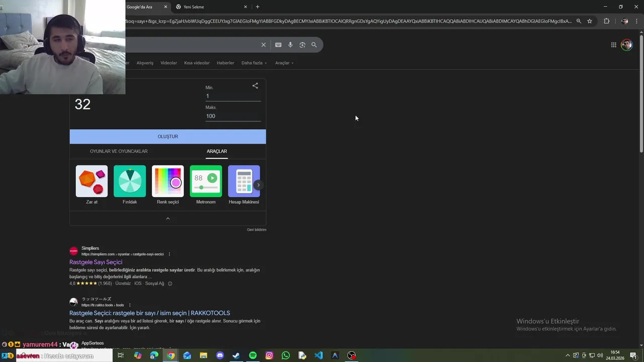Open the RAKKOTOOLS Rastgele Seçici link

coord(149,313)
